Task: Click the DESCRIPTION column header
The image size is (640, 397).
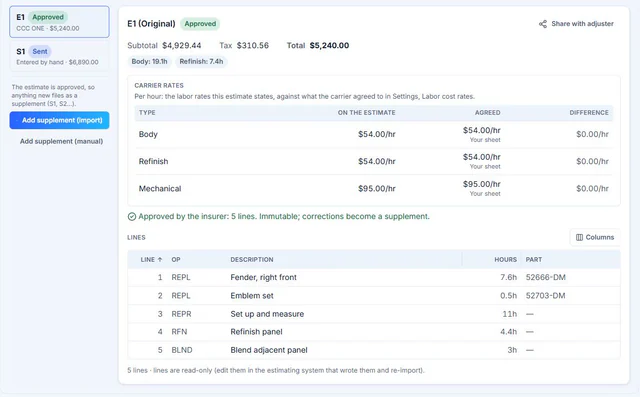Action: point(252,259)
